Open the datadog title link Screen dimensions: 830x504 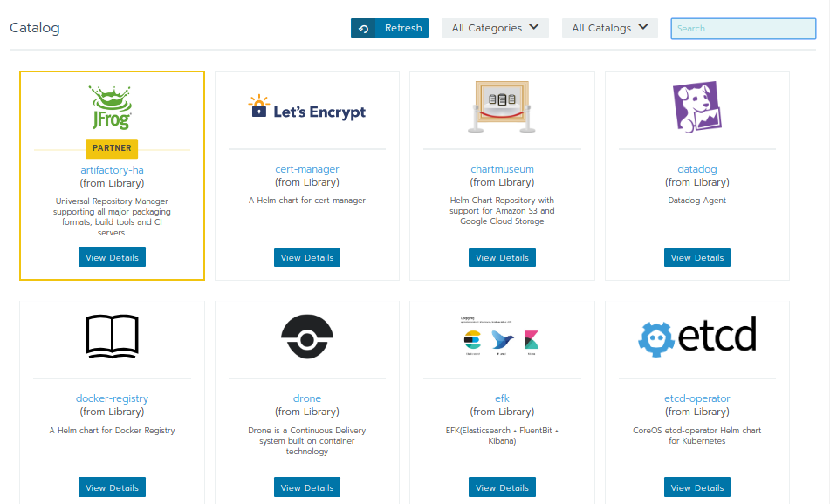tap(697, 169)
